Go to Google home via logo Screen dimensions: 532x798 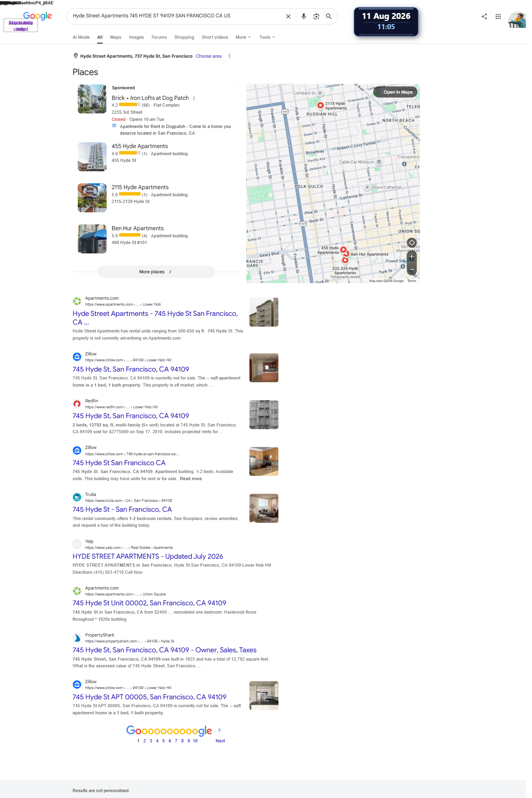37,16
